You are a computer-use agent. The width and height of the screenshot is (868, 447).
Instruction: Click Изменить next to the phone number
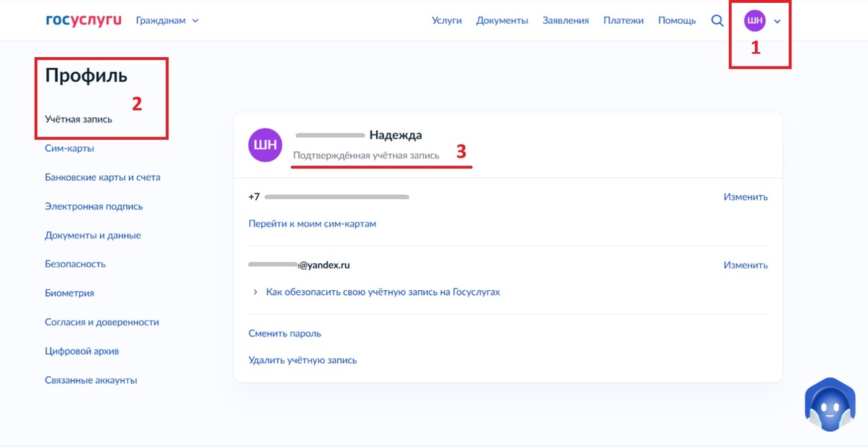746,196
